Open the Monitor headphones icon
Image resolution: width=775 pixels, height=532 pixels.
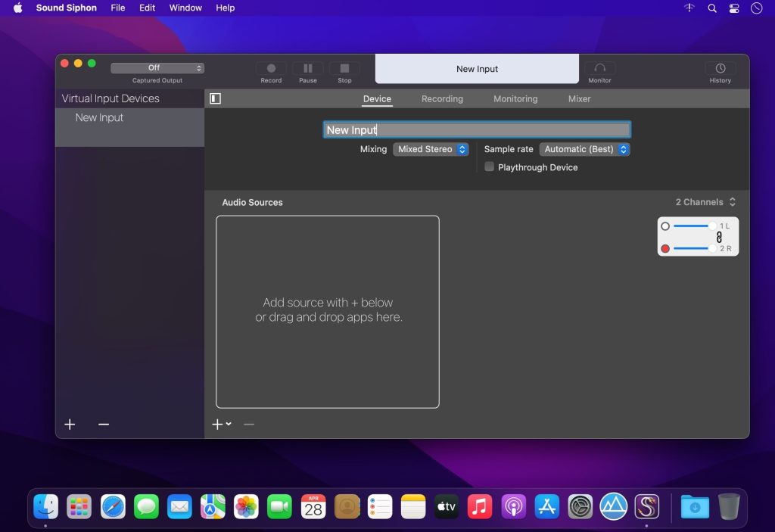(599, 69)
